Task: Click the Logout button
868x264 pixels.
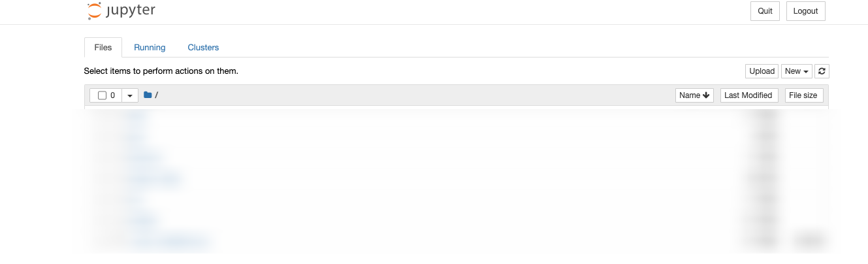Action: 805,11
